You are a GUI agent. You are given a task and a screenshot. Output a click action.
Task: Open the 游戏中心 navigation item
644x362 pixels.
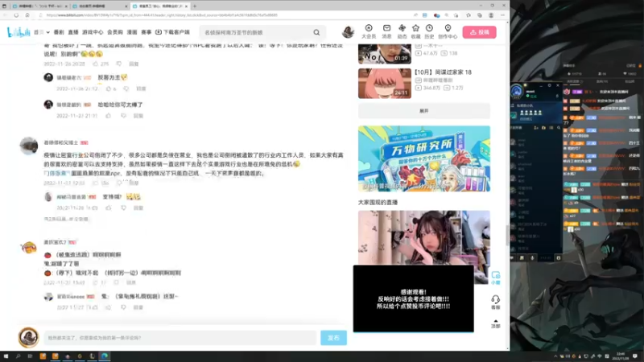click(x=93, y=32)
